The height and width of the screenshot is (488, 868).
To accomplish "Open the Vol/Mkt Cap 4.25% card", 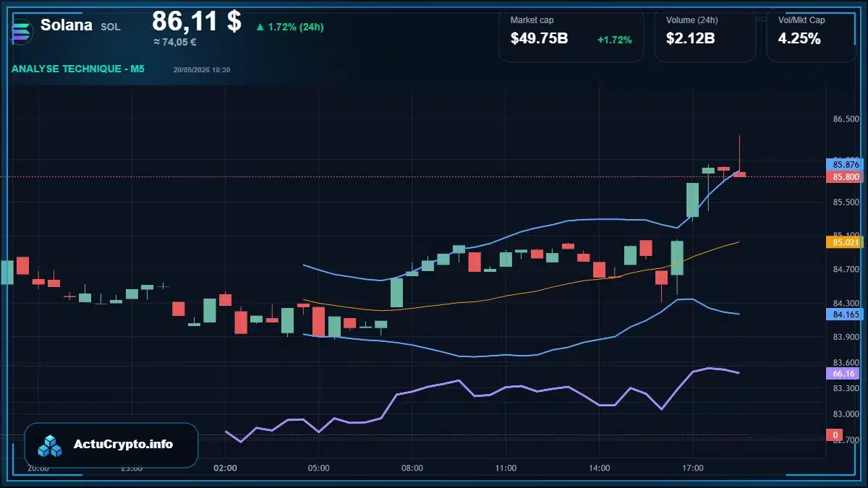I will coord(811,34).
